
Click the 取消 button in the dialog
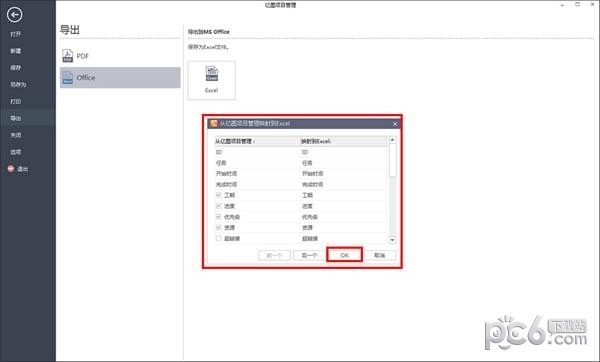click(380, 255)
